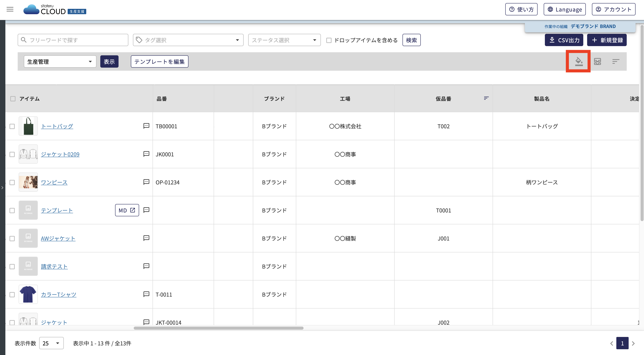This screenshot has height=355, width=644.
Task: Click the 工場 column header
Action: click(x=345, y=99)
